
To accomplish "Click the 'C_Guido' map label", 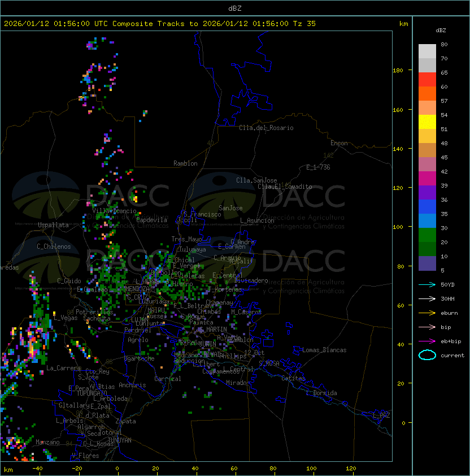I will pyautogui.click(x=69, y=281).
